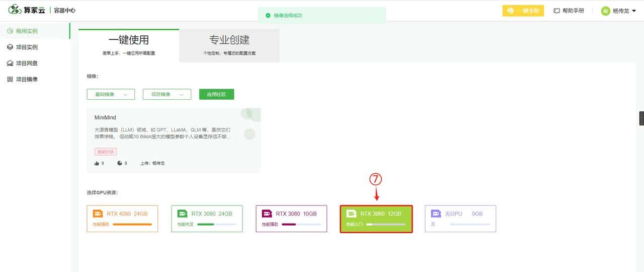Click the 帮助手册 book icon
The image size is (644, 272).
pos(556,11)
